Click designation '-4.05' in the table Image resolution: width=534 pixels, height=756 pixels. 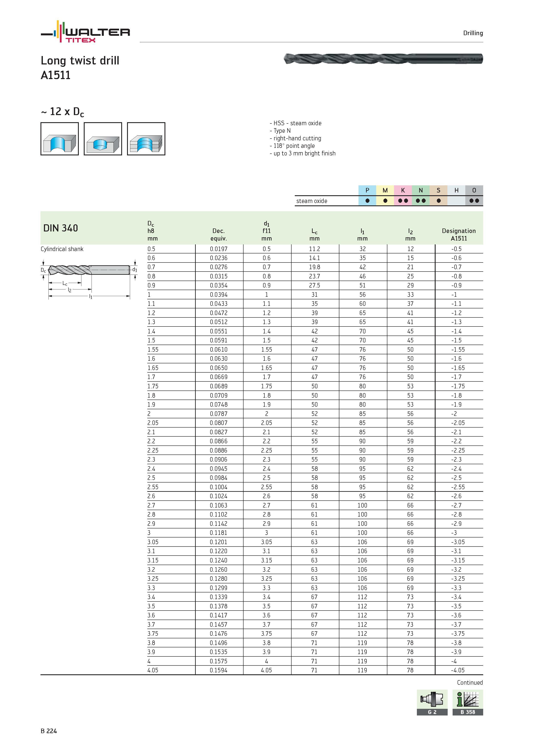pos(458,670)
